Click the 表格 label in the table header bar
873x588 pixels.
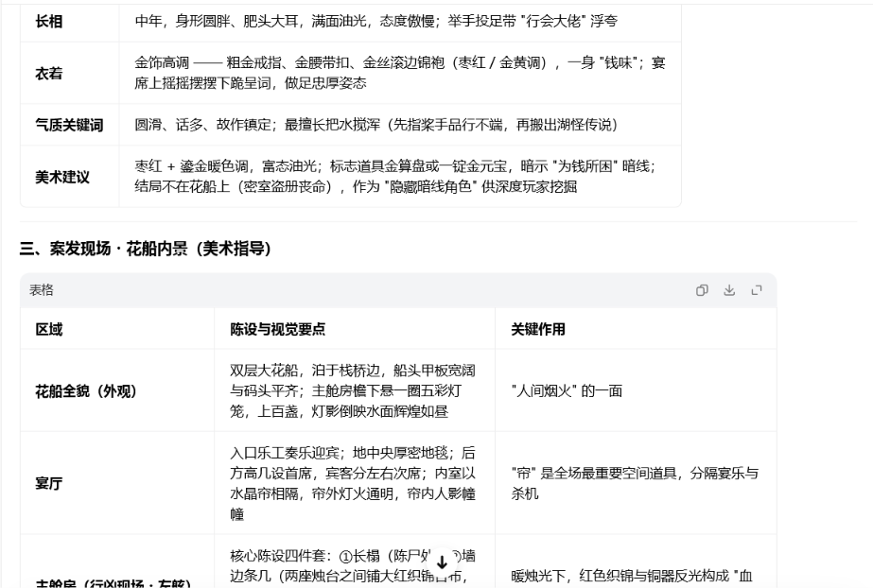42,290
